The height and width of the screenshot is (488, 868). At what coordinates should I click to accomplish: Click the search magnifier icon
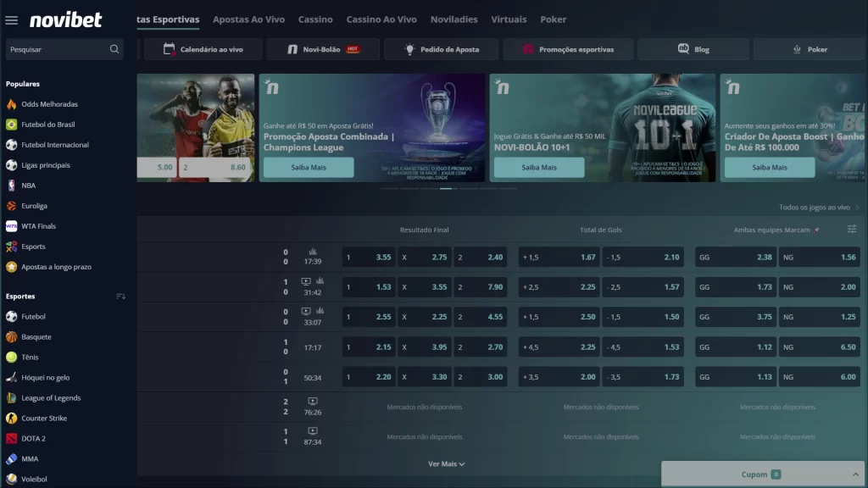[x=114, y=49]
